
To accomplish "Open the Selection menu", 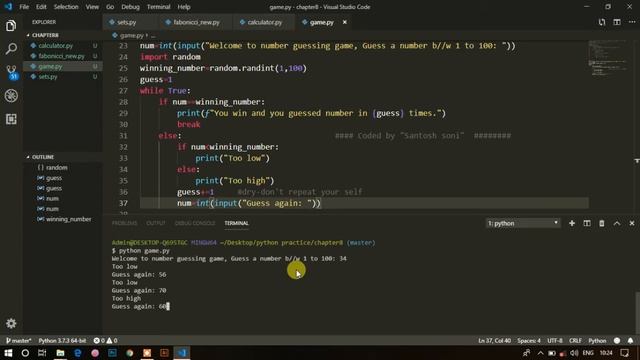I will [66, 7].
